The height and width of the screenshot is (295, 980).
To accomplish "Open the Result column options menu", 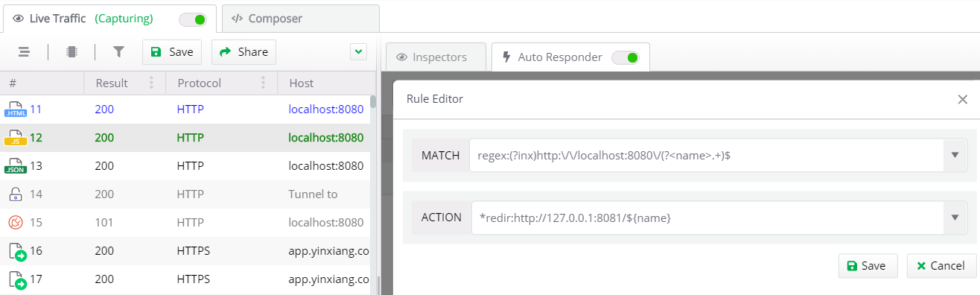I will coord(152,83).
